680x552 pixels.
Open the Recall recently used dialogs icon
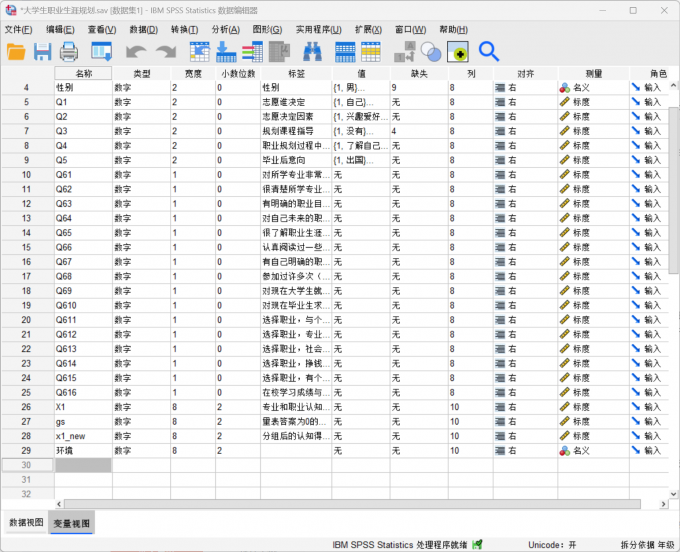click(102, 52)
